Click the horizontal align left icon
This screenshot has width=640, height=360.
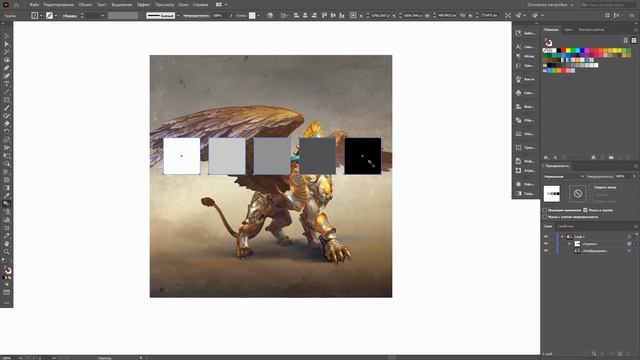point(296,16)
